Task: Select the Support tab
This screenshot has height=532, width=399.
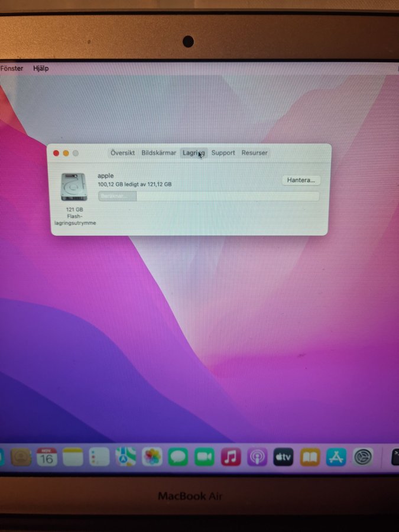Action: pos(223,153)
